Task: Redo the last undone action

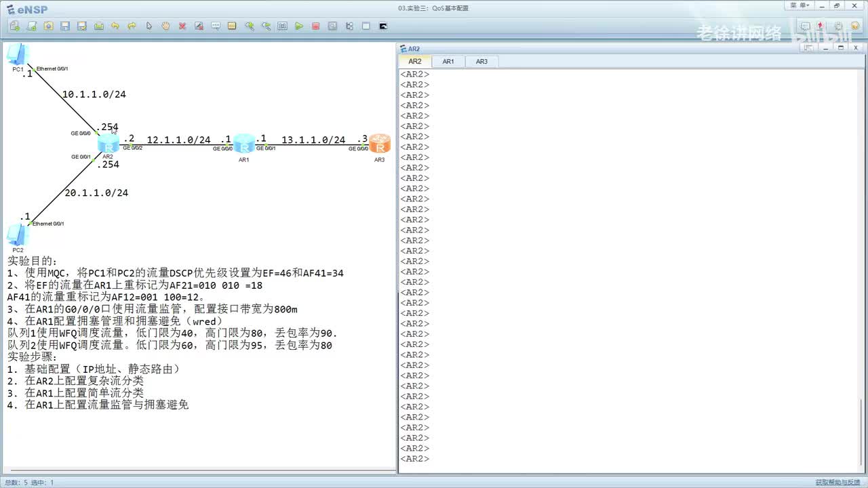Action: pyautogui.click(x=132, y=26)
